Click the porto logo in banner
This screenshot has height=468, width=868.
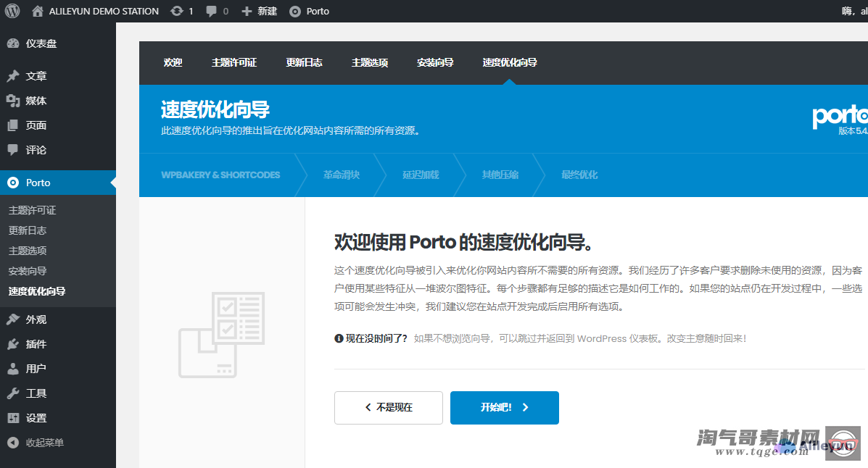click(x=840, y=116)
